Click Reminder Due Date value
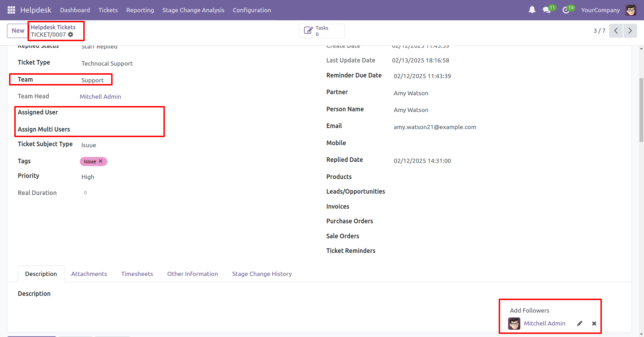Viewport: 644px width, 337px height. click(422, 76)
